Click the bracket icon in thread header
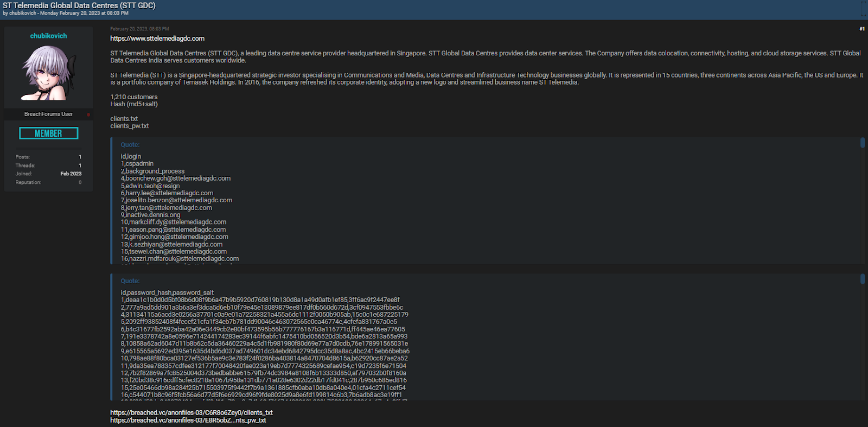 coord(864,9)
